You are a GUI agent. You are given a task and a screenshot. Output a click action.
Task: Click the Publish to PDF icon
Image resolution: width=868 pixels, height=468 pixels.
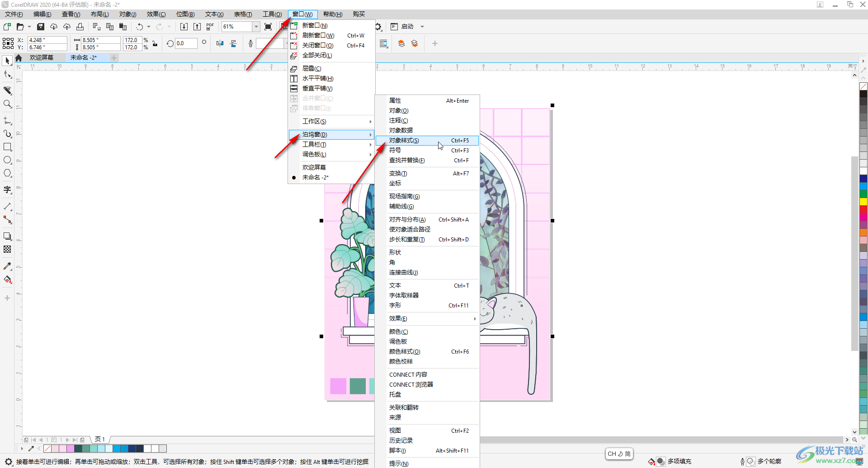[x=210, y=27]
